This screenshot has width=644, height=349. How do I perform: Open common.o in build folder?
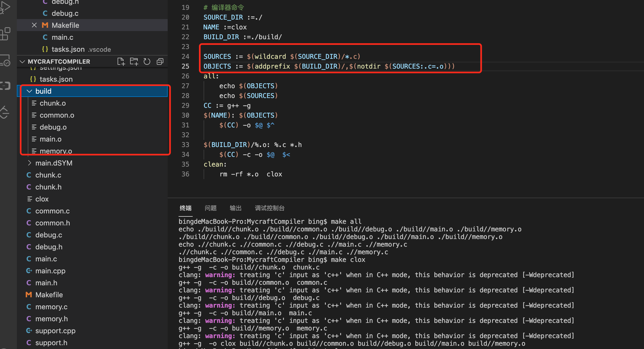[92, 115]
